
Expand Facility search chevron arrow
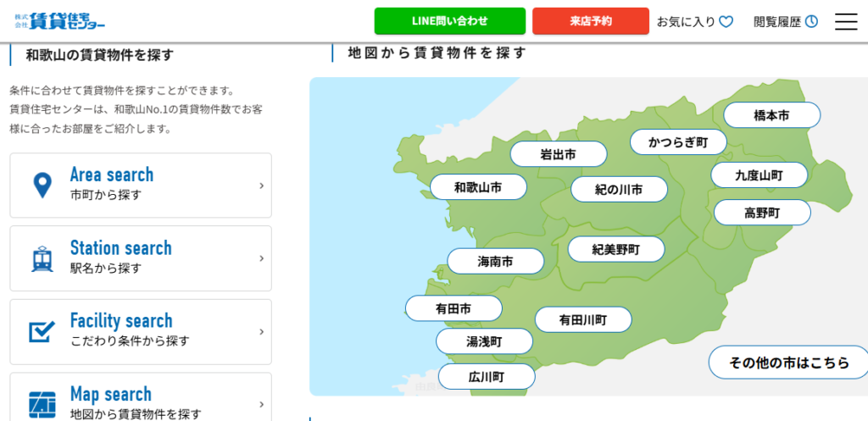pyautogui.click(x=261, y=331)
